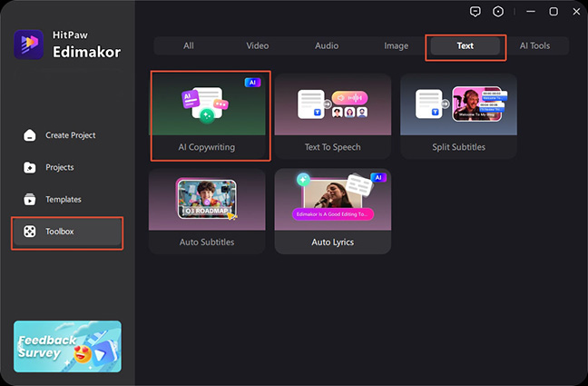Open the AI Copywriting tool thumbnail
This screenshot has width=588, height=386.
coord(207,104)
